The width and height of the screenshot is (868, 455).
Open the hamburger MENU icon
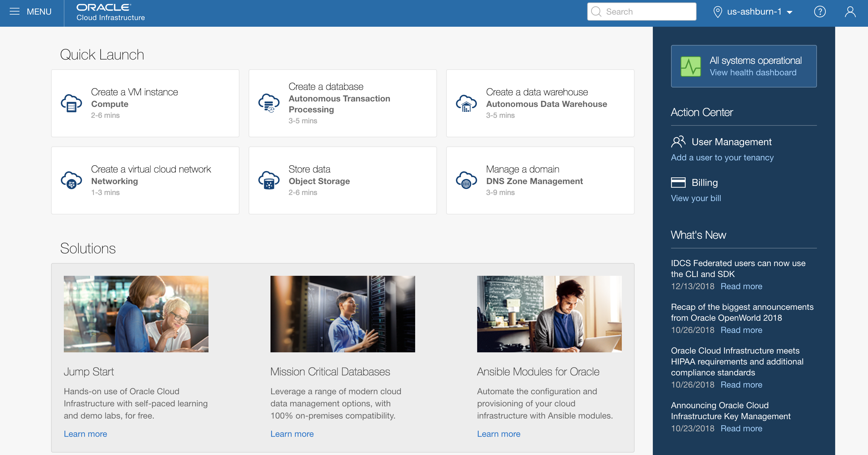pyautogui.click(x=15, y=12)
